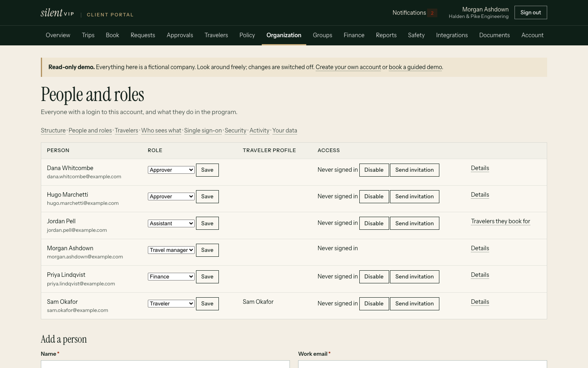Open the Who sees what link
The image size is (588, 368).
161,130
